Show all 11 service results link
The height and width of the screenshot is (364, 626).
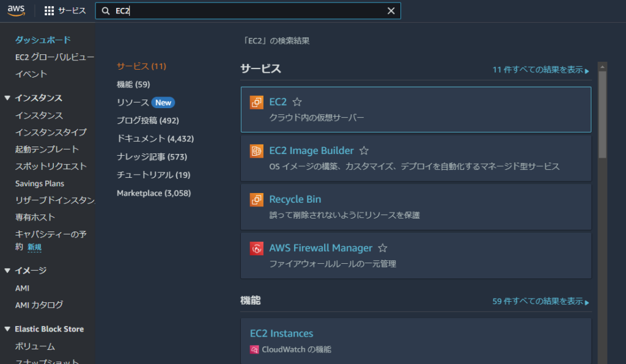[x=540, y=70]
